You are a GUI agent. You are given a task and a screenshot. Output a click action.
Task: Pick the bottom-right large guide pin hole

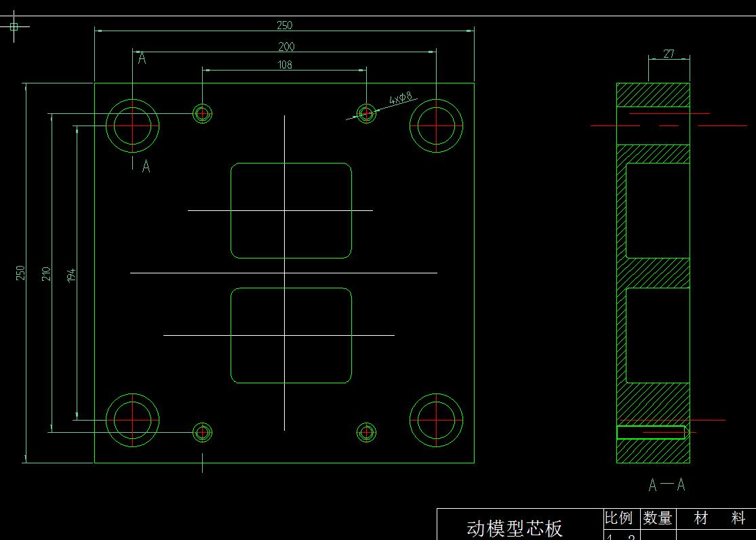tap(437, 420)
